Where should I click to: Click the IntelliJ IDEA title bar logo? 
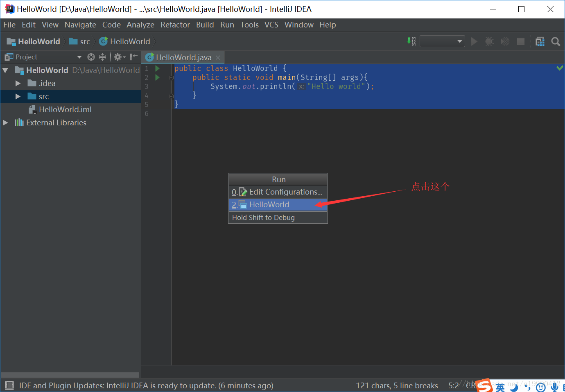9,9
